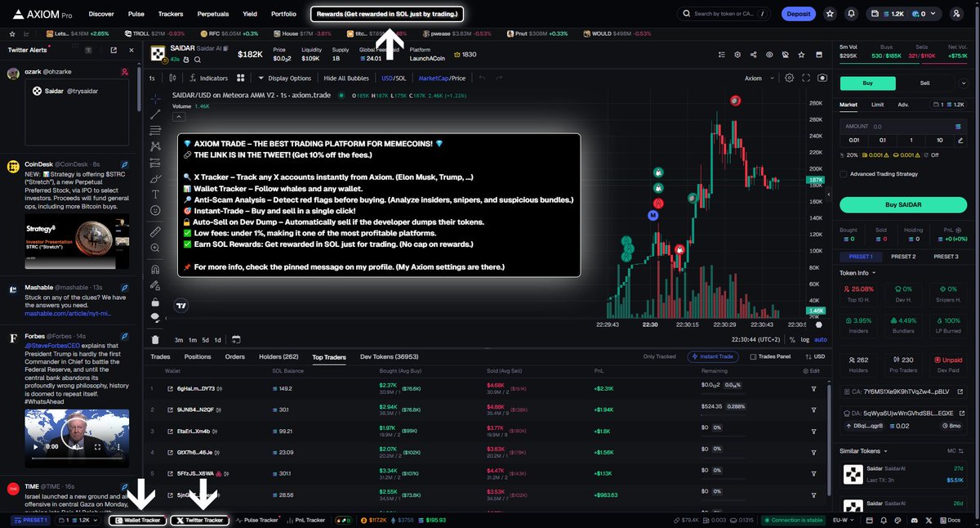Select the trend line drawing tool
The image size is (980, 528).
click(x=155, y=114)
